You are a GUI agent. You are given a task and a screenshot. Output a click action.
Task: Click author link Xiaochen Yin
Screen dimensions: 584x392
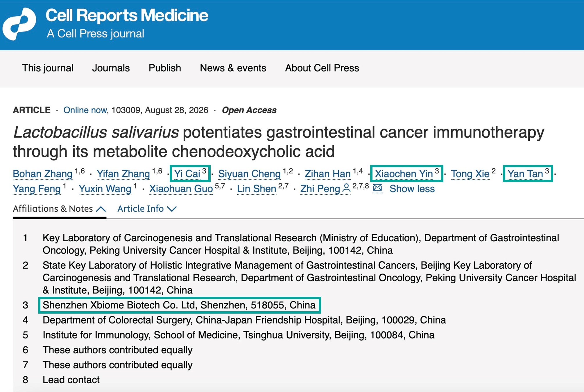click(404, 174)
